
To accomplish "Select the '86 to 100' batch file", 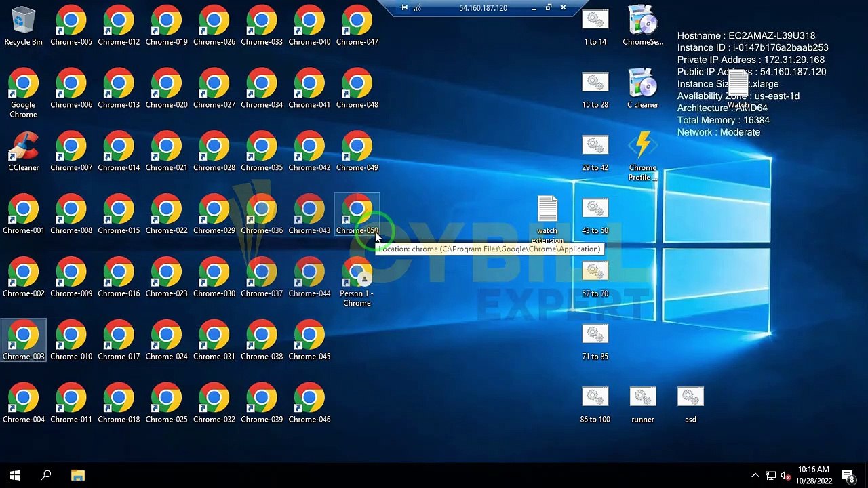I will (595, 405).
